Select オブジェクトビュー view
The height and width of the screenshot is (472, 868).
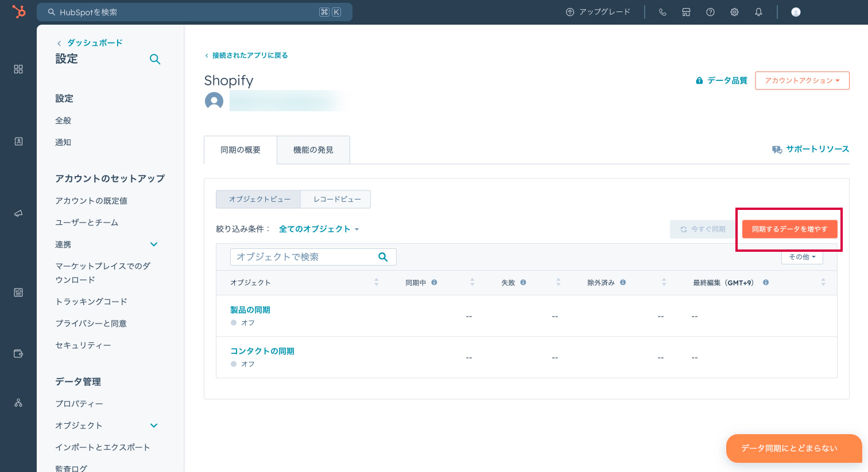(x=258, y=199)
